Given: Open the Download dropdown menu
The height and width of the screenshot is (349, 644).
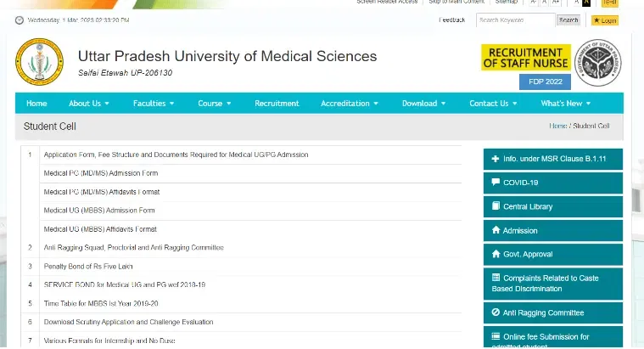Looking at the screenshot, I should 425,104.
